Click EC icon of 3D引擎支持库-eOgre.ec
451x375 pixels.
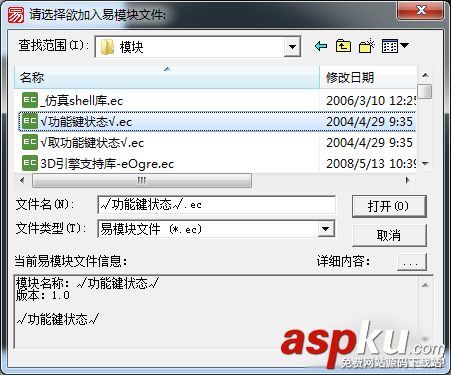(30, 163)
